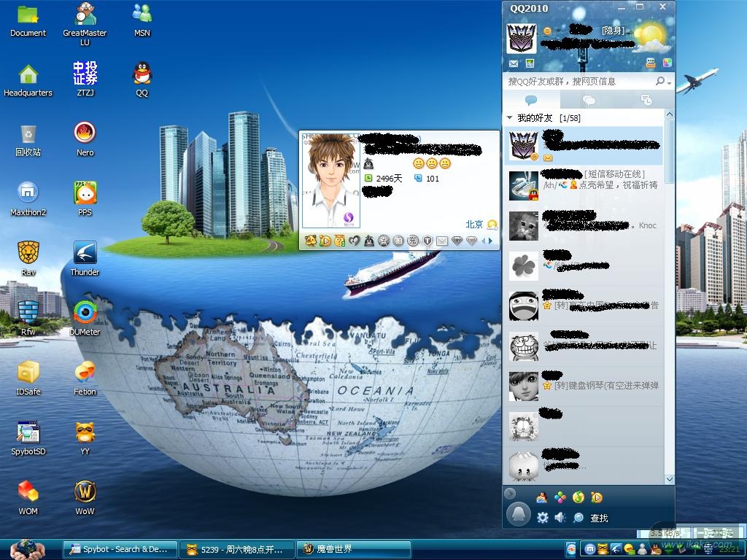747x560 pixels.
Task: Open the Nero desktop shortcut
Action: 85,139
